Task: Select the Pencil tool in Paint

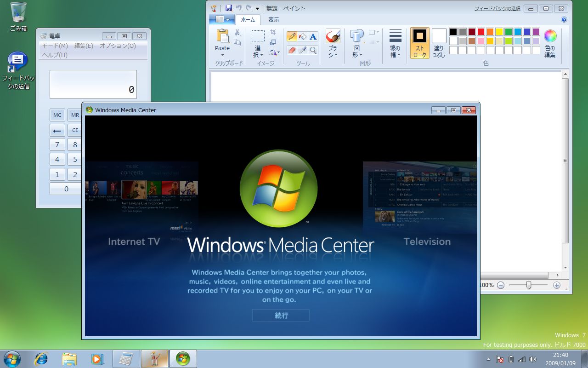Action: click(x=292, y=36)
